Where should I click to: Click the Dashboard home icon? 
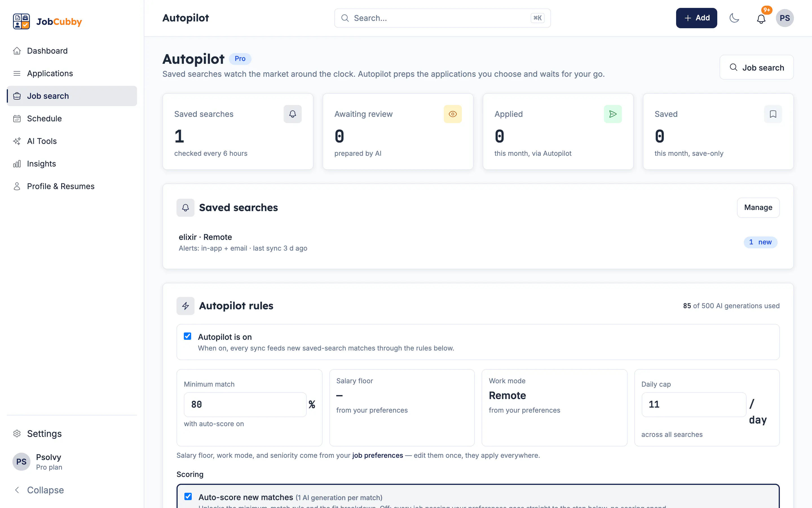point(17,51)
